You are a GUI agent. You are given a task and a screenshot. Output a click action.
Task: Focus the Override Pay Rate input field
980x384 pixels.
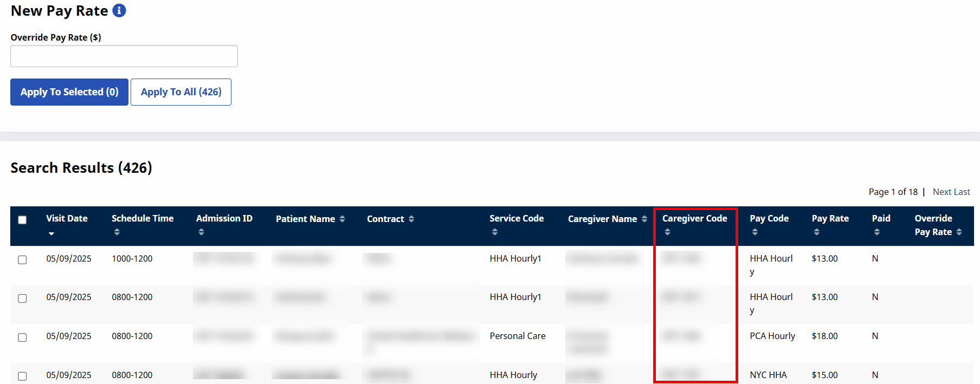(x=124, y=56)
